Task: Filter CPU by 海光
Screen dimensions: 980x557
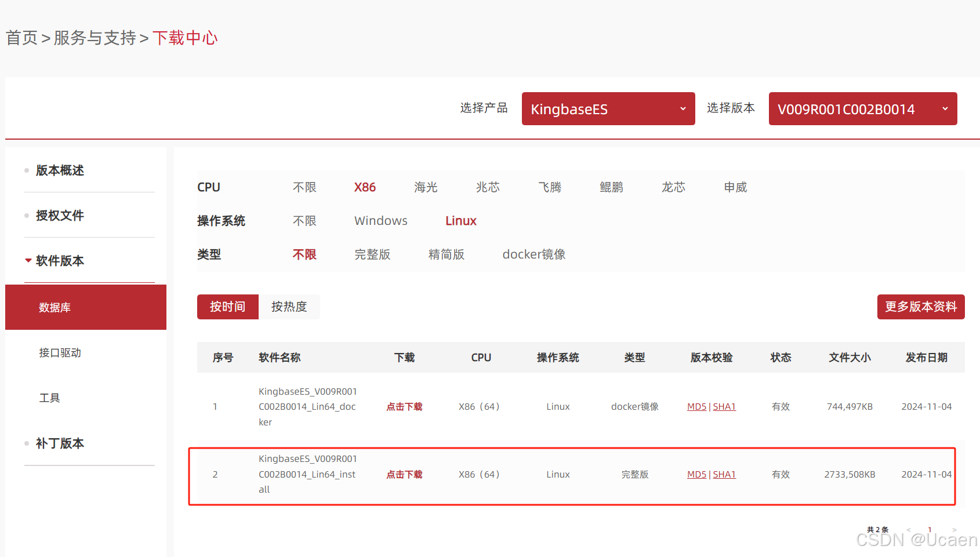Action: [x=426, y=187]
